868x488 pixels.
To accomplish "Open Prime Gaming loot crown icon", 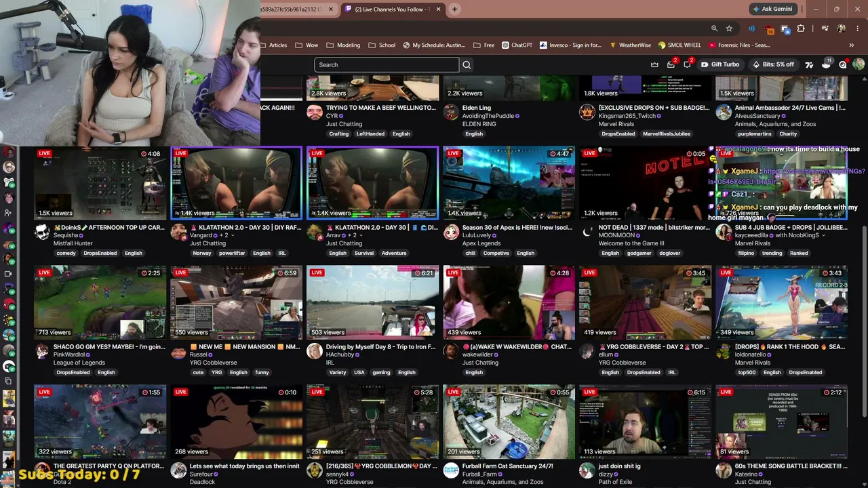I will click(x=654, y=64).
